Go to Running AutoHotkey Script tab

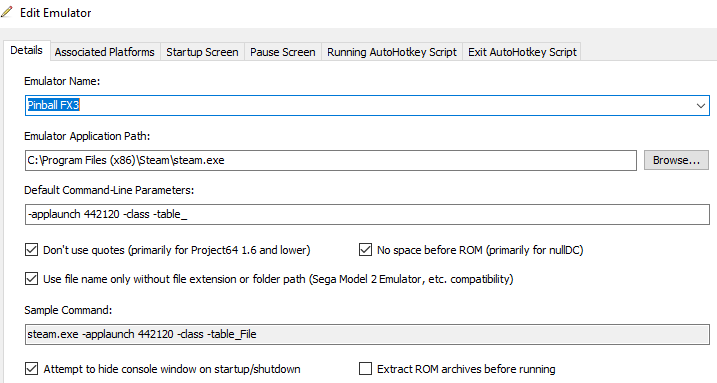click(392, 52)
